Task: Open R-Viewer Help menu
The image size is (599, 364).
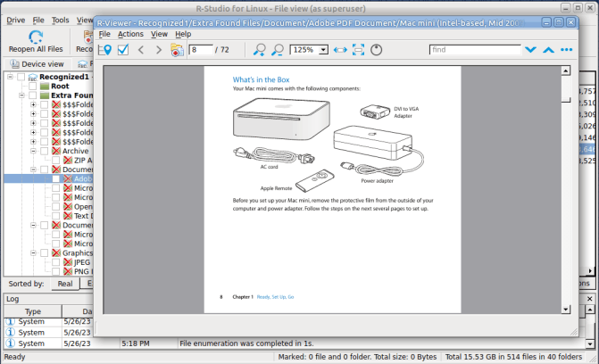Action: tap(183, 34)
